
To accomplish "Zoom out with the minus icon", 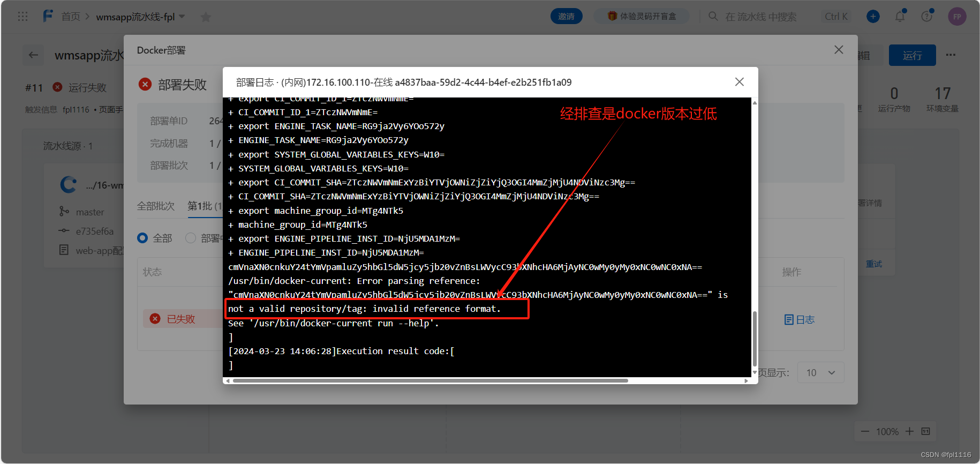I will [x=865, y=431].
